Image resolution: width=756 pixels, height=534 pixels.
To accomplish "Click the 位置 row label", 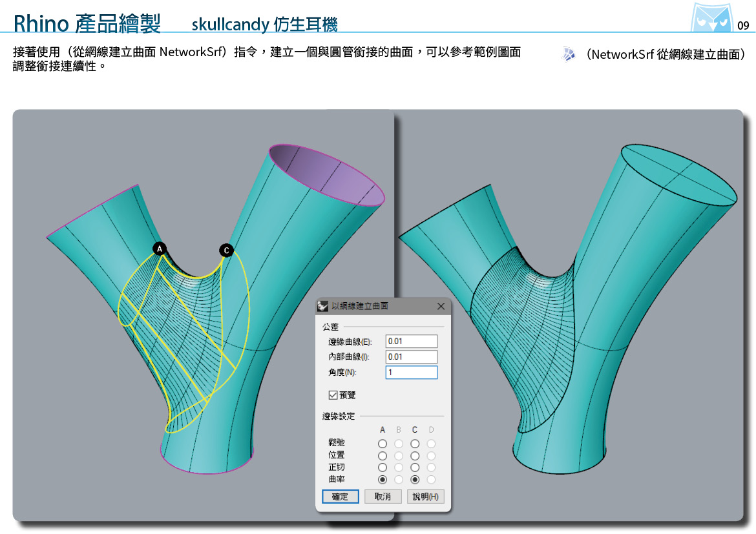I will point(337,455).
